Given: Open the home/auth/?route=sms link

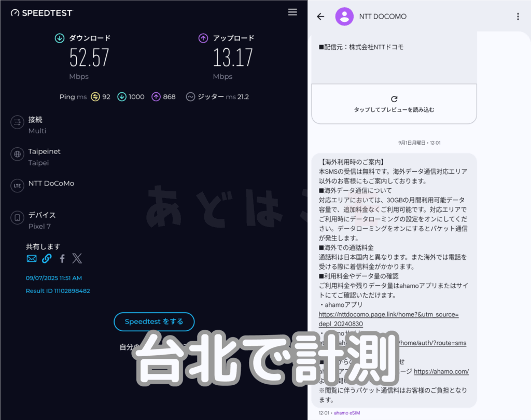Looking at the screenshot, I should (x=432, y=343).
